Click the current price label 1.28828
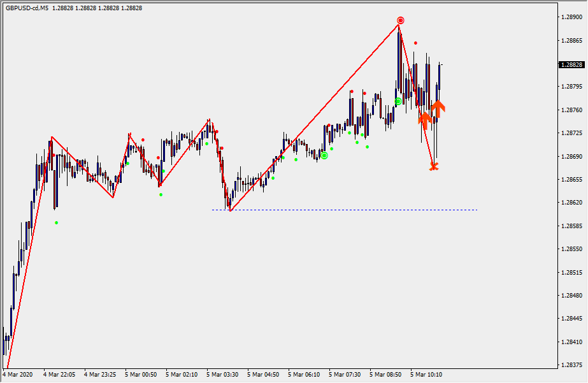Image resolution: width=588 pixels, height=383 pixels. pyautogui.click(x=571, y=65)
